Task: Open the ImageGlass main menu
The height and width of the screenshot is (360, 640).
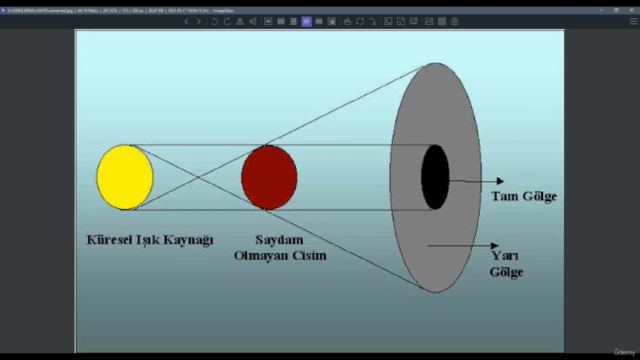Action: coord(633,22)
